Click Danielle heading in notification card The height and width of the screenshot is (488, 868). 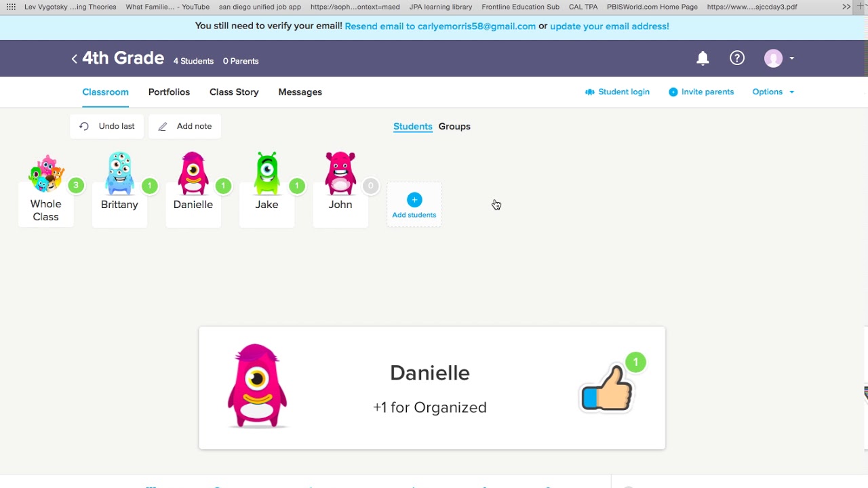(430, 373)
